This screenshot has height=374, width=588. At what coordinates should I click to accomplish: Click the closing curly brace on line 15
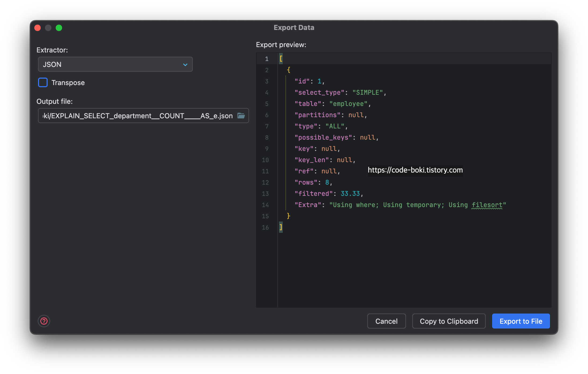tap(289, 216)
